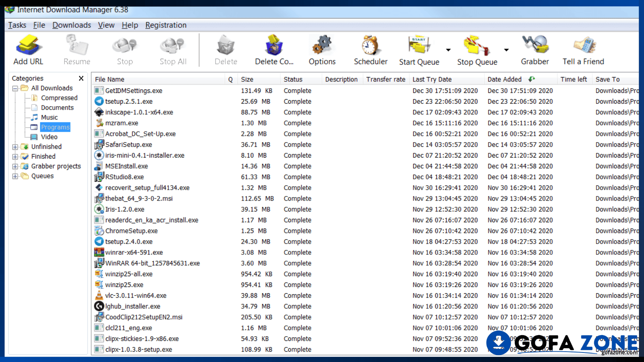
Task: Click the Iris-1.2.0.exe file icon
Action: click(x=99, y=209)
